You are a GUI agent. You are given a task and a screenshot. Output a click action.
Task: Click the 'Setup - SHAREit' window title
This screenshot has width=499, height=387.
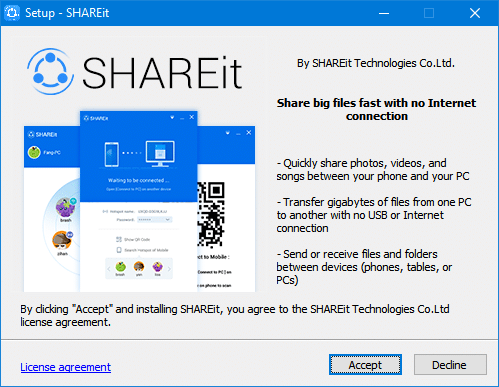[x=67, y=13]
